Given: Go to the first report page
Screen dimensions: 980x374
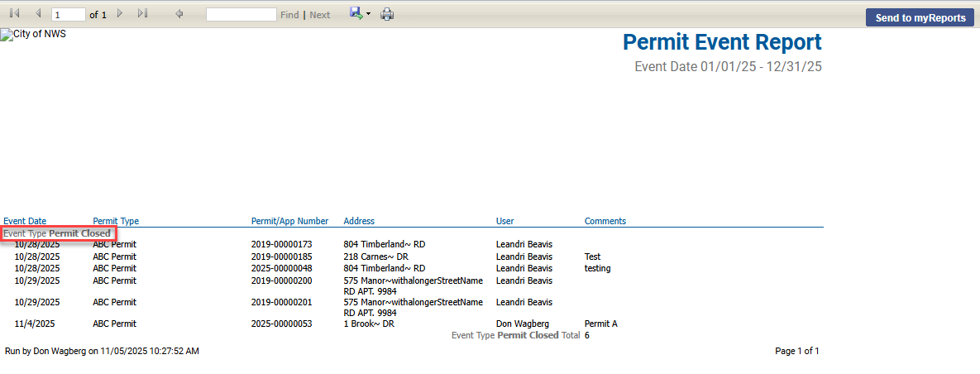Looking at the screenshot, I should [14, 14].
